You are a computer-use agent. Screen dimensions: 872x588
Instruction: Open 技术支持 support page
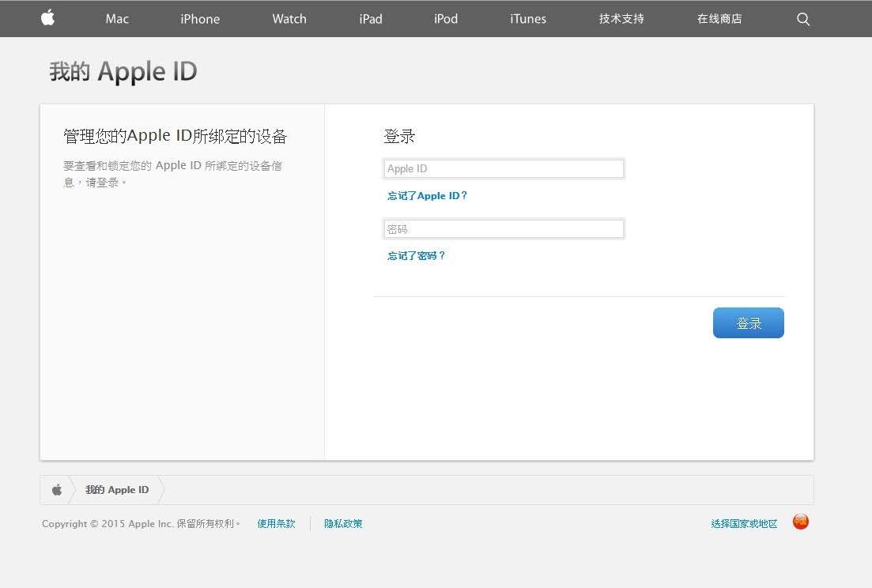621,19
